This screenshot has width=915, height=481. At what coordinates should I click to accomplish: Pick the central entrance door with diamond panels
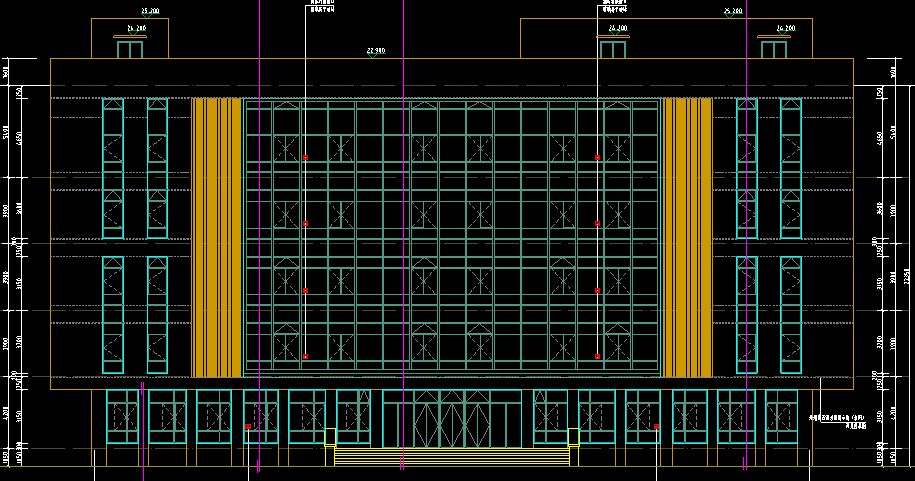452,419
